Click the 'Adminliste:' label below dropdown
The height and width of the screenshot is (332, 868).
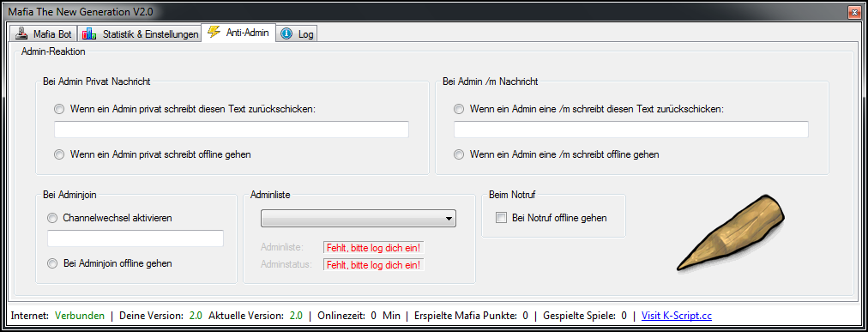[x=281, y=248]
